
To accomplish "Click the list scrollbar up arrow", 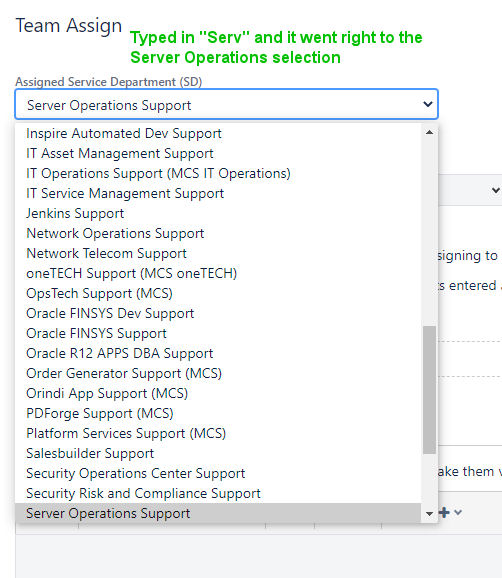I will tap(429, 132).
